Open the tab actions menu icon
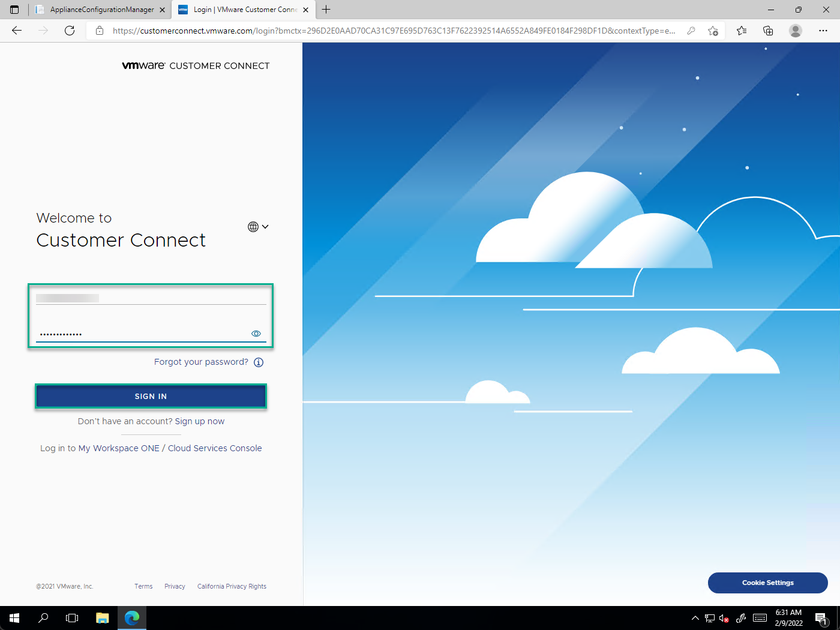The width and height of the screenshot is (840, 630). click(x=14, y=10)
